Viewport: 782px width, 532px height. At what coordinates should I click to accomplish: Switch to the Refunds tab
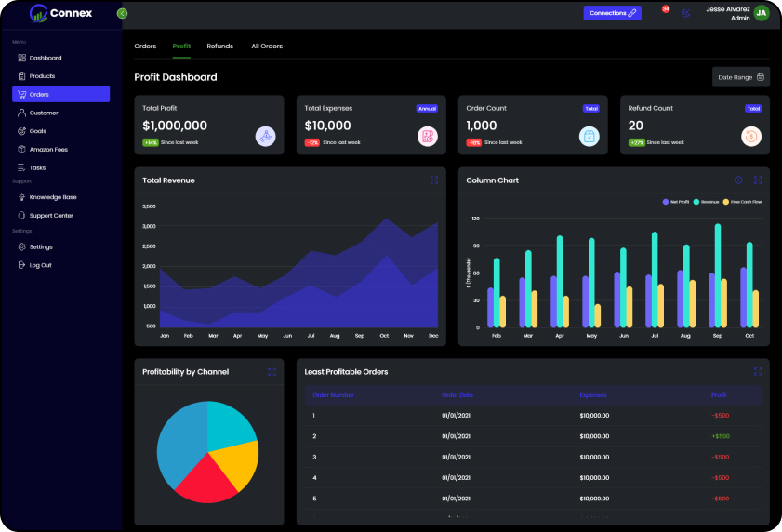219,46
